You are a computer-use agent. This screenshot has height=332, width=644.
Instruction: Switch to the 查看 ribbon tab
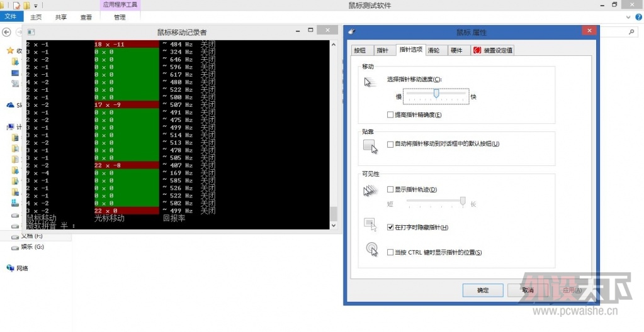pos(86,17)
